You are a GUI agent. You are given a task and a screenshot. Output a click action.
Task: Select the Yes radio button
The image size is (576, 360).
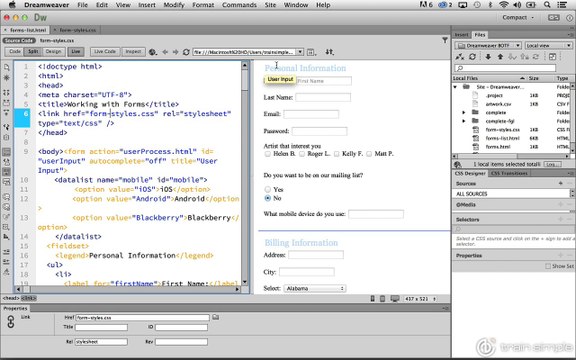pyautogui.click(x=268, y=189)
